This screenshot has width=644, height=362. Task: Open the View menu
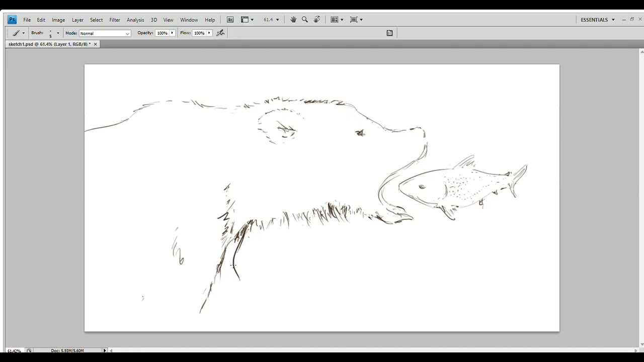(x=168, y=20)
